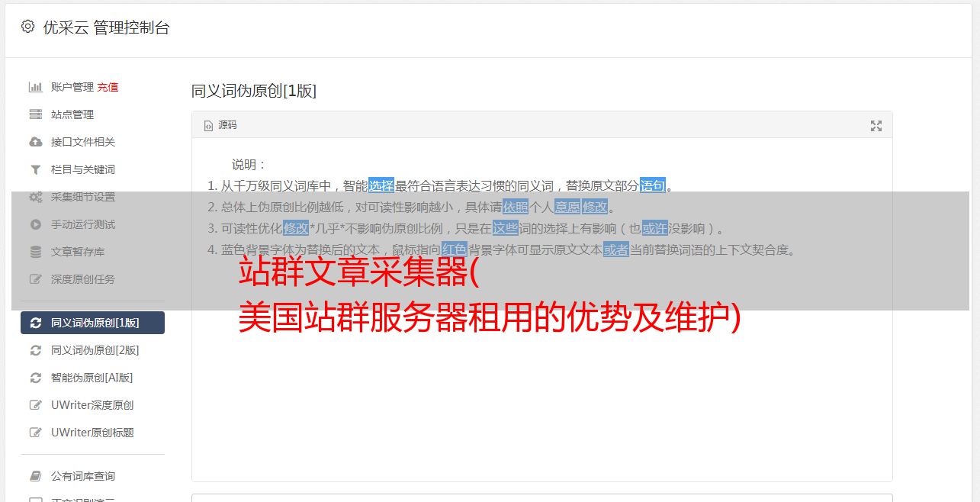Viewport: 980px width, 502px height.
Task: Toggle fullscreen with the expand icon
Action: tap(876, 126)
